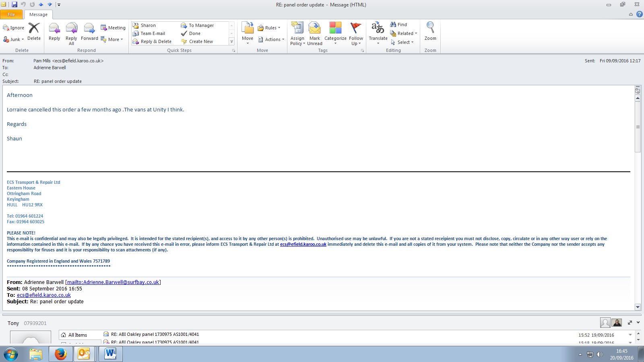Reply with a Meeting request

coord(113,28)
